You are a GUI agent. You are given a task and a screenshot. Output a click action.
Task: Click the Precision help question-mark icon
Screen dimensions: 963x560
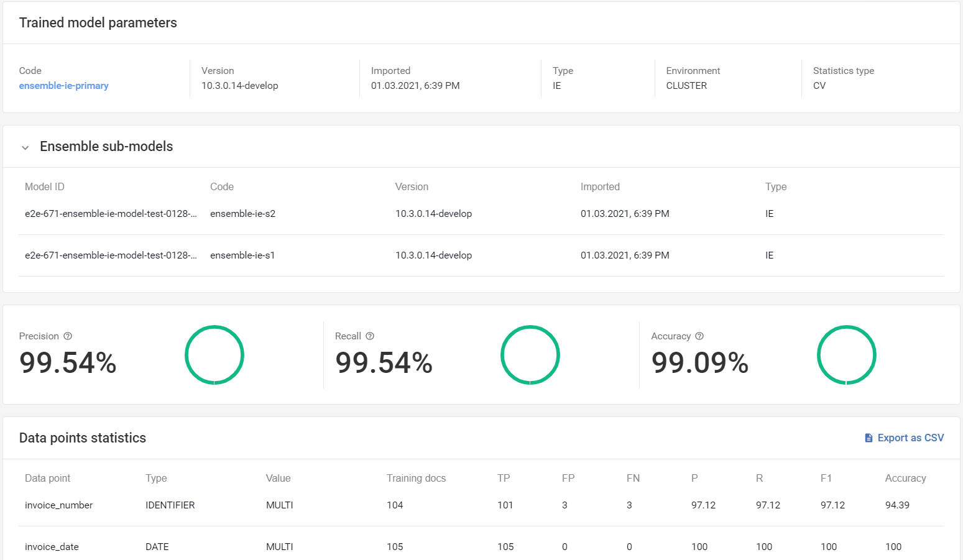tap(68, 336)
